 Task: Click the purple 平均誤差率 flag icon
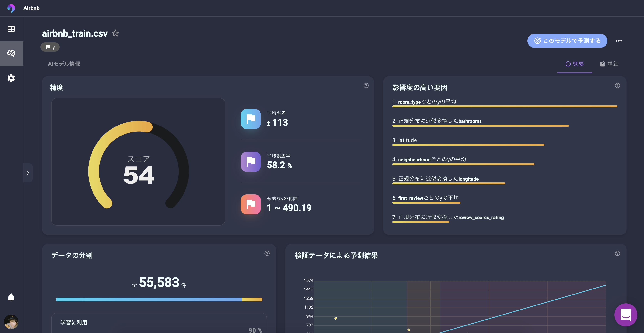(251, 162)
